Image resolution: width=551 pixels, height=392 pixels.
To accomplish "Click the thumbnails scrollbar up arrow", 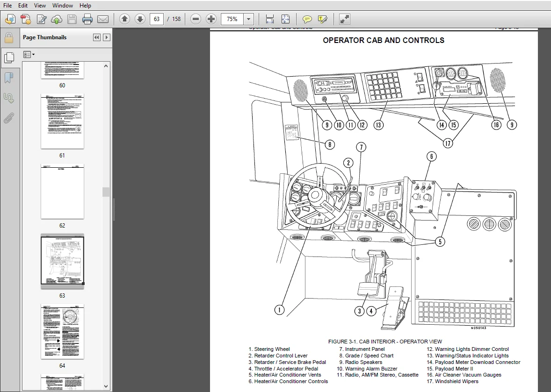I will pyautogui.click(x=106, y=66).
